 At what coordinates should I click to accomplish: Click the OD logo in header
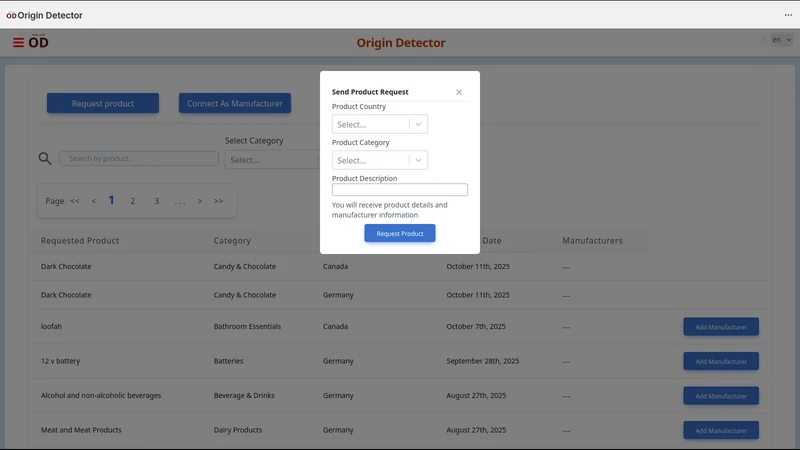(x=38, y=41)
